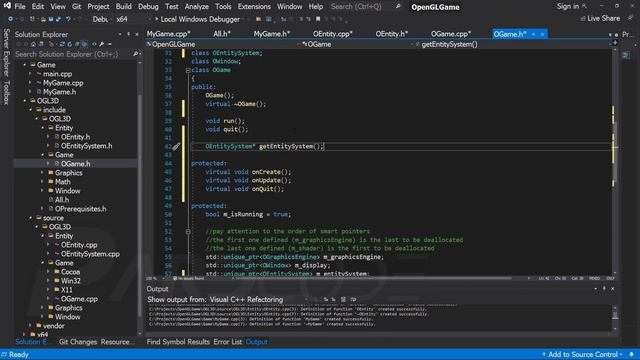This screenshot has height=360, width=640.
Task: Open Show output from dropdown
Action: pyautogui.click(x=258, y=300)
